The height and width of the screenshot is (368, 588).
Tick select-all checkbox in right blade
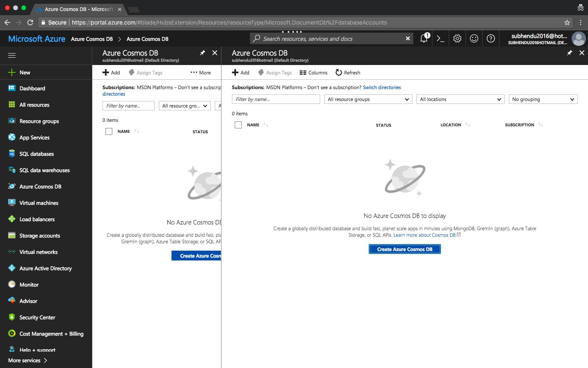coord(238,125)
